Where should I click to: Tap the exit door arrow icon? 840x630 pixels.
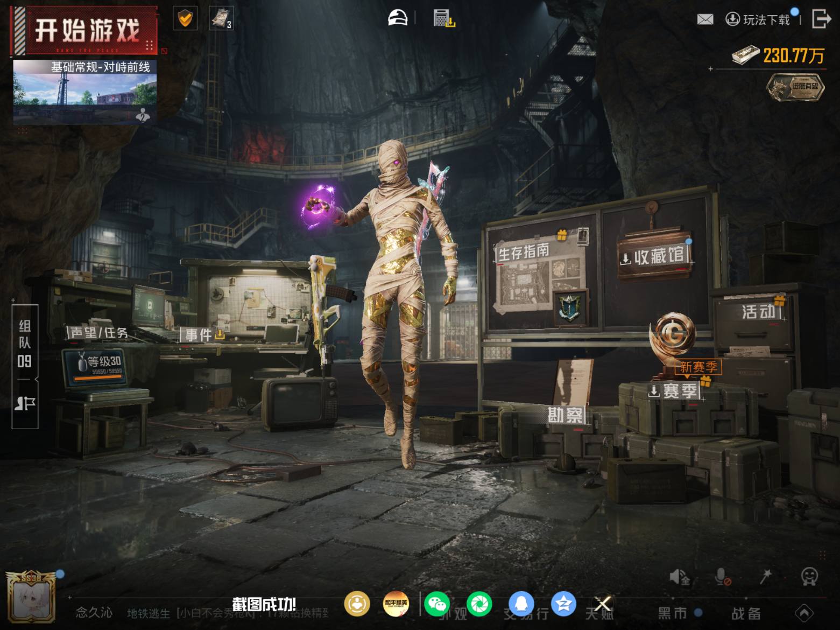pos(821,18)
